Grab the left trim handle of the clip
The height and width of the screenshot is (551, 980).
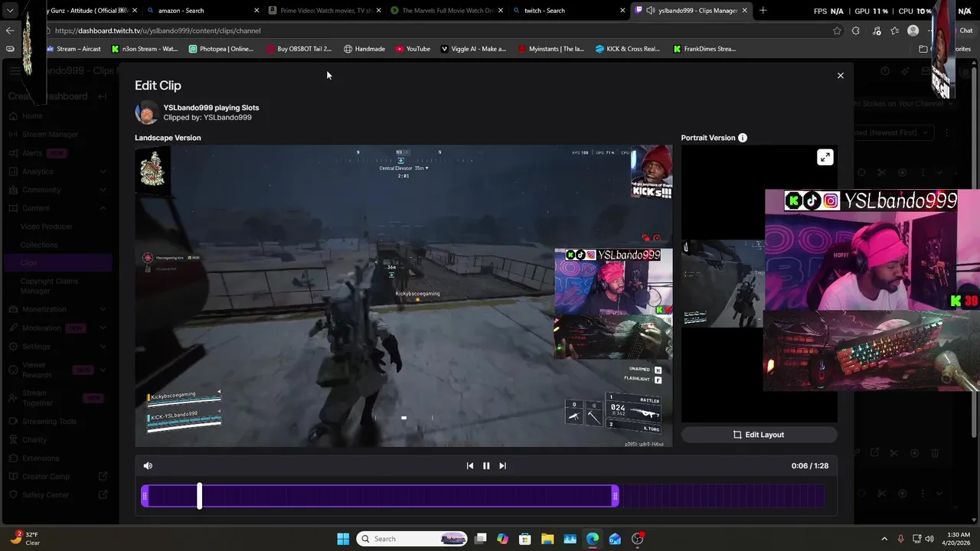point(145,497)
